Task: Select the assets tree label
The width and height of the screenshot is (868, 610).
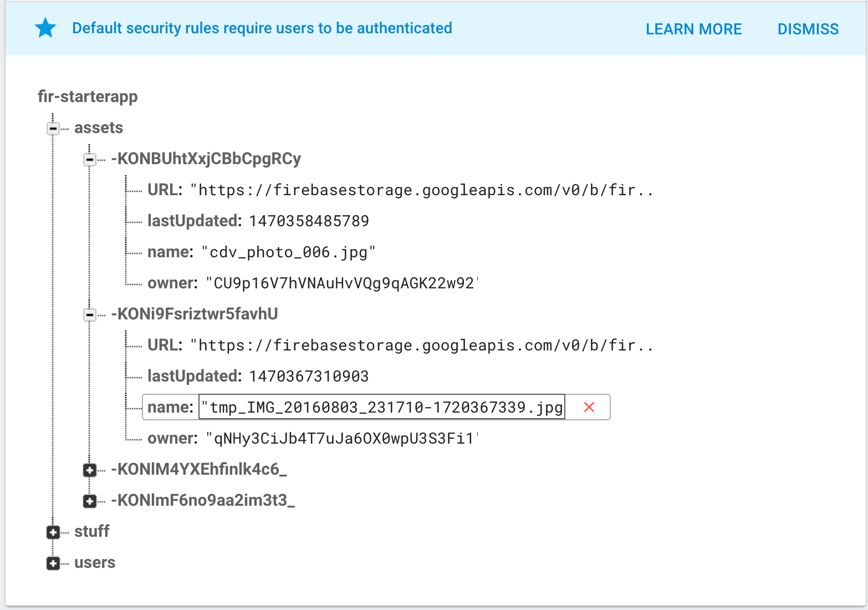Action: tap(99, 128)
